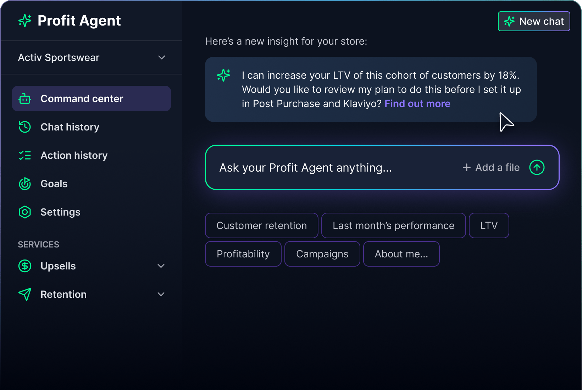
Task: Expand the Upsells chevron
Action: click(161, 266)
